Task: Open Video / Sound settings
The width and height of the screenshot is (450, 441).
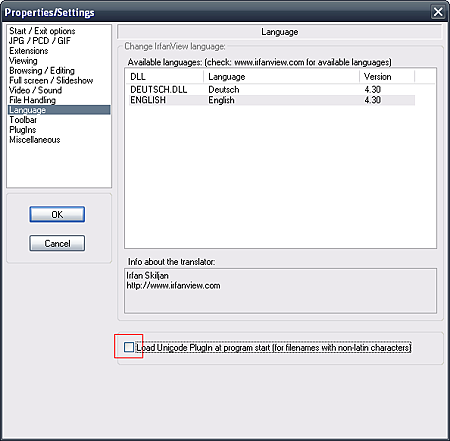Action: point(36,90)
